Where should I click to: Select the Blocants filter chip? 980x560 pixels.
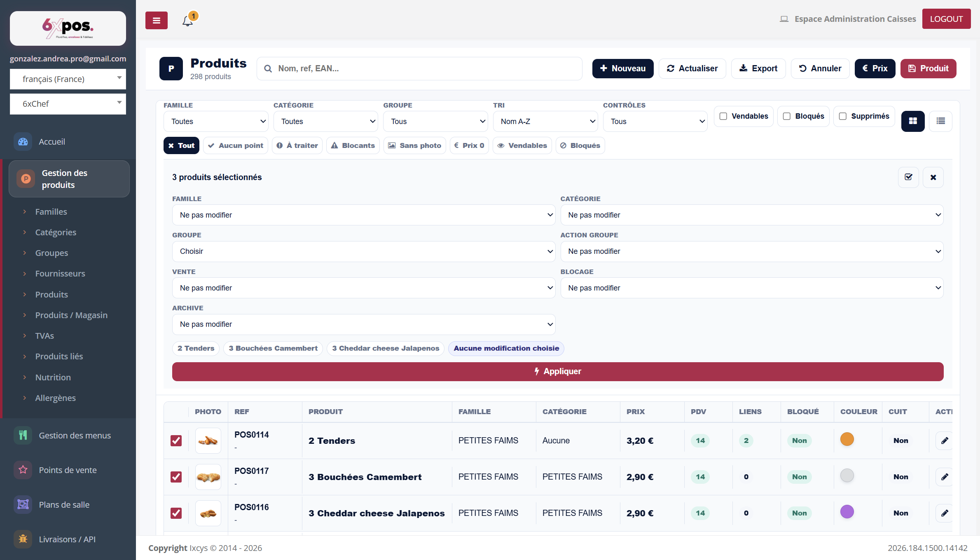353,145
